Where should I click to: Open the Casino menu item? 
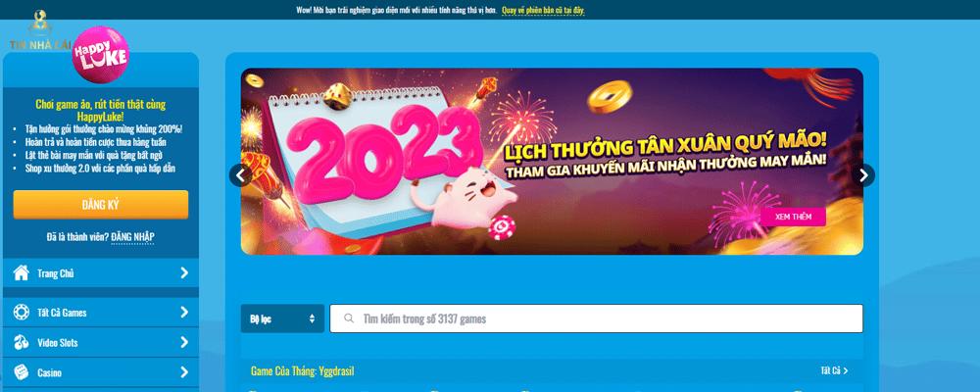click(101, 372)
